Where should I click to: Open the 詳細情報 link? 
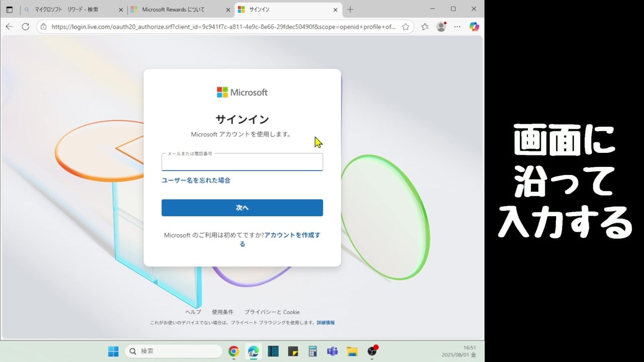(326, 323)
